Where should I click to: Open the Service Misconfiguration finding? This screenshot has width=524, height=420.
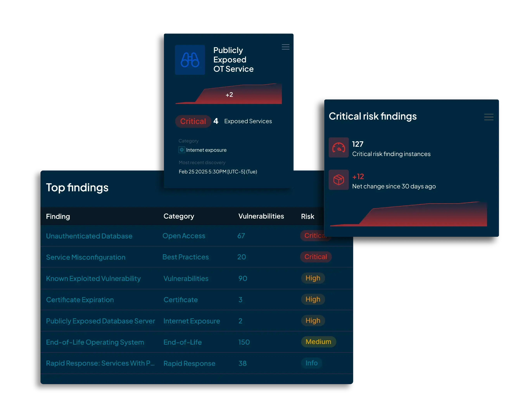[x=85, y=257]
